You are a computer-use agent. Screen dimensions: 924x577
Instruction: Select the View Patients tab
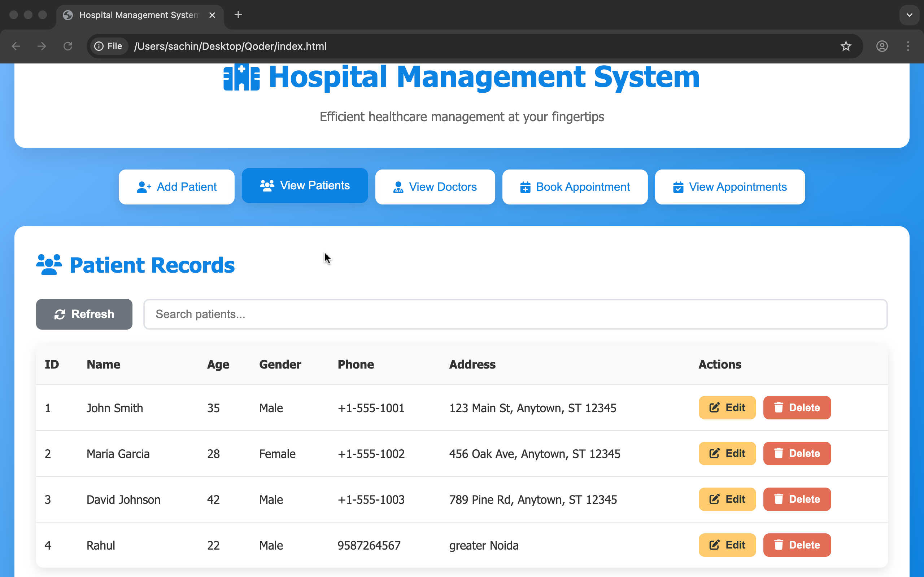pyautogui.click(x=305, y=185)
